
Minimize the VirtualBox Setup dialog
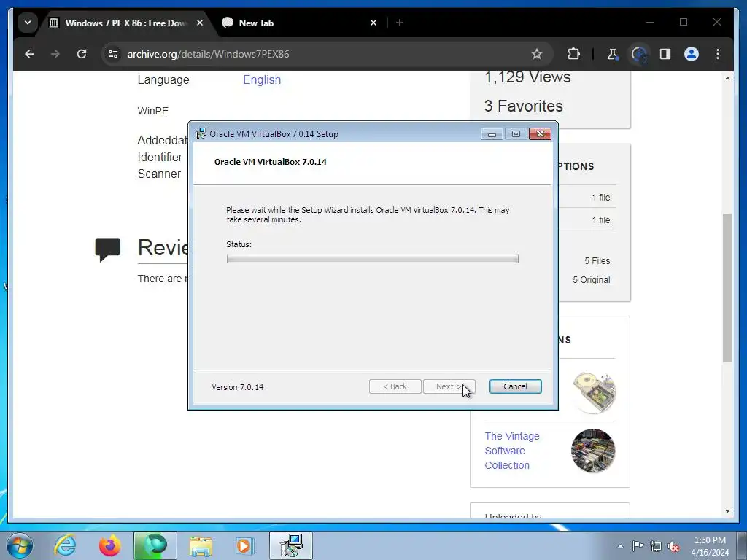coord(492,134)
